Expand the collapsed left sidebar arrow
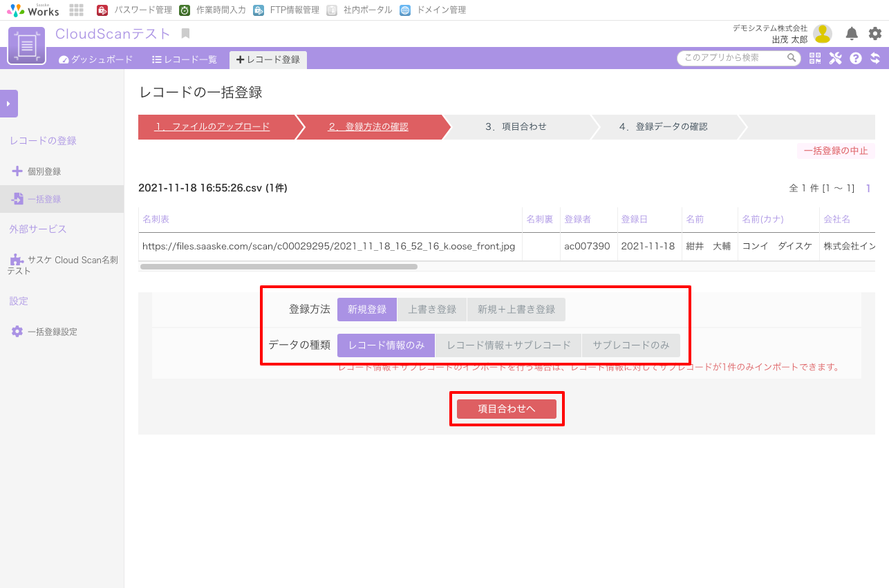The height and width of the screenshot is (588, 889). (8, 104)
